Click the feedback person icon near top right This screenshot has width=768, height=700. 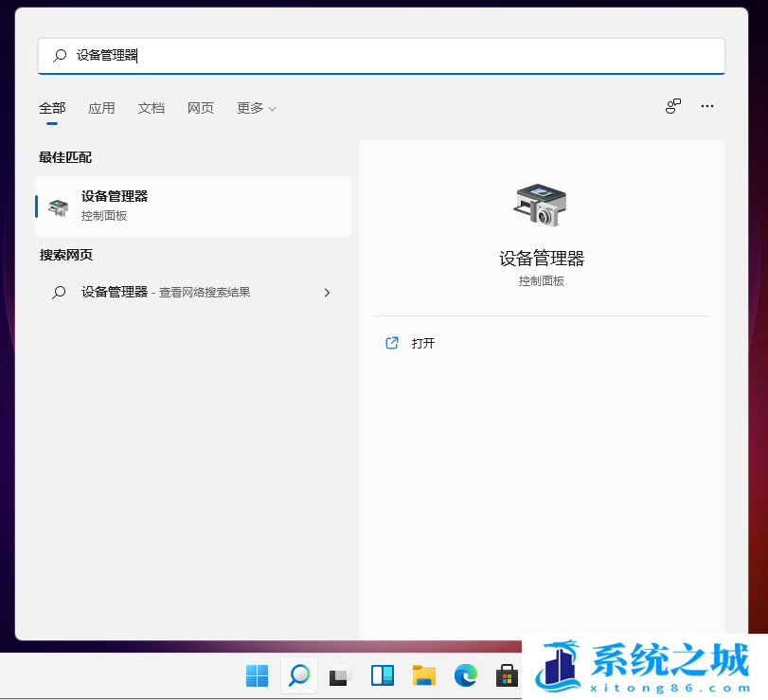(x=672, y=106)
